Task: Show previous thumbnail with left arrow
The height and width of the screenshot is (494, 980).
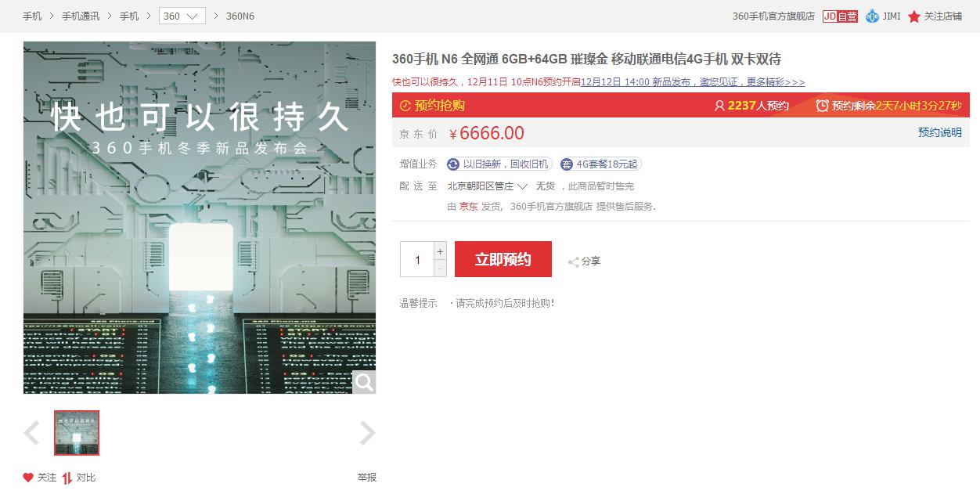Action: click(x=31, y=433)
